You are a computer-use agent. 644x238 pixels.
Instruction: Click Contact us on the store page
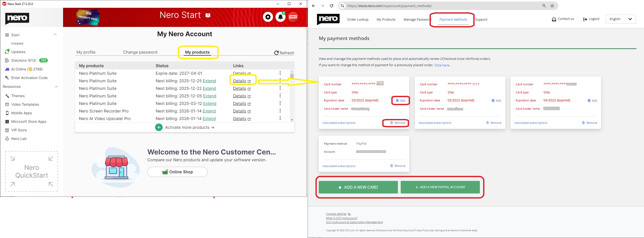(563, 19)
